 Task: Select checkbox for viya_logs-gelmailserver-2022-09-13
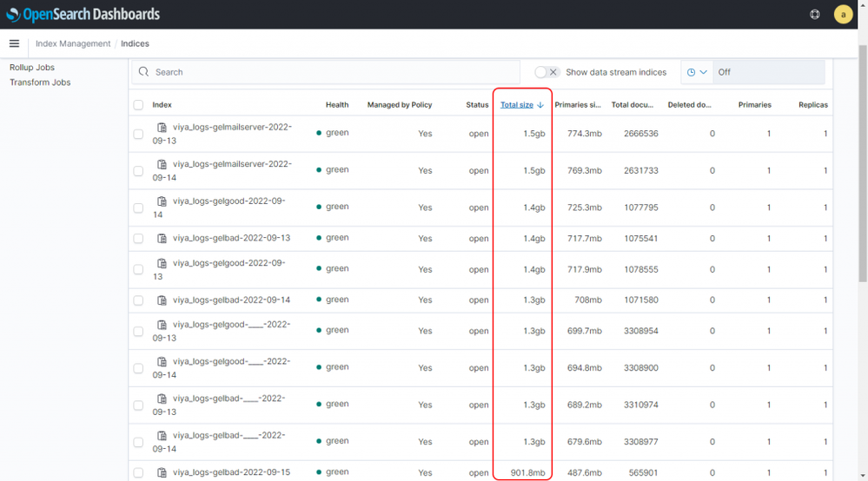(x=138, y=135)
